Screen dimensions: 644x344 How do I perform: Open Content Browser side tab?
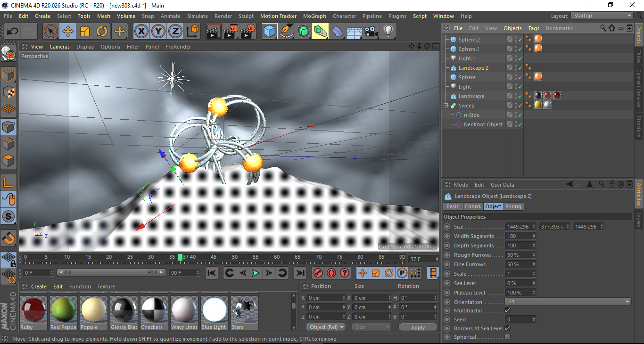coord(639,88)
